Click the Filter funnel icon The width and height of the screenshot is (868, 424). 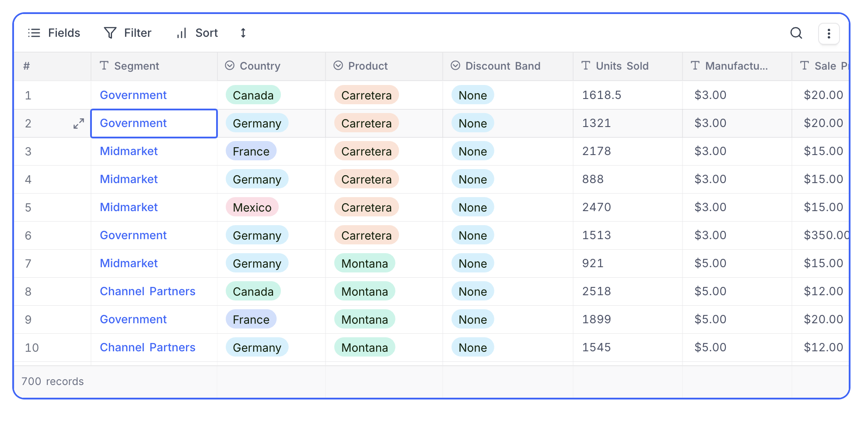click(x=110, y=33)
